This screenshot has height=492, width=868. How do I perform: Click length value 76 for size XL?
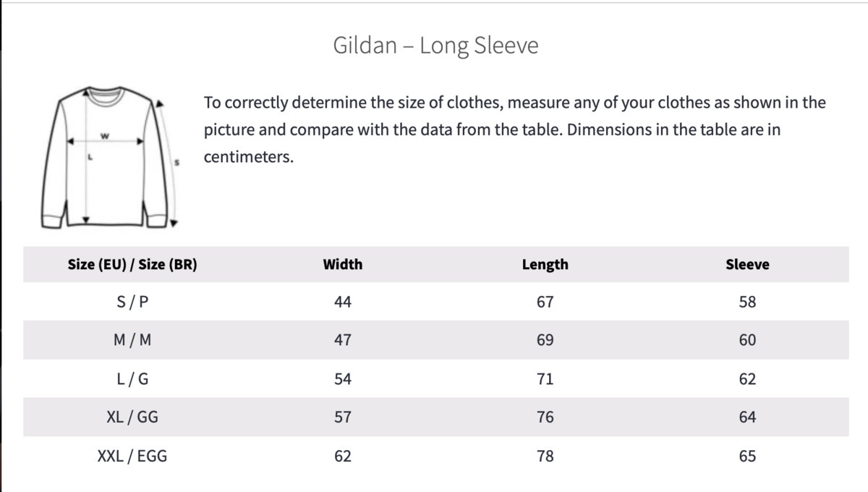(x=545, y=417)
